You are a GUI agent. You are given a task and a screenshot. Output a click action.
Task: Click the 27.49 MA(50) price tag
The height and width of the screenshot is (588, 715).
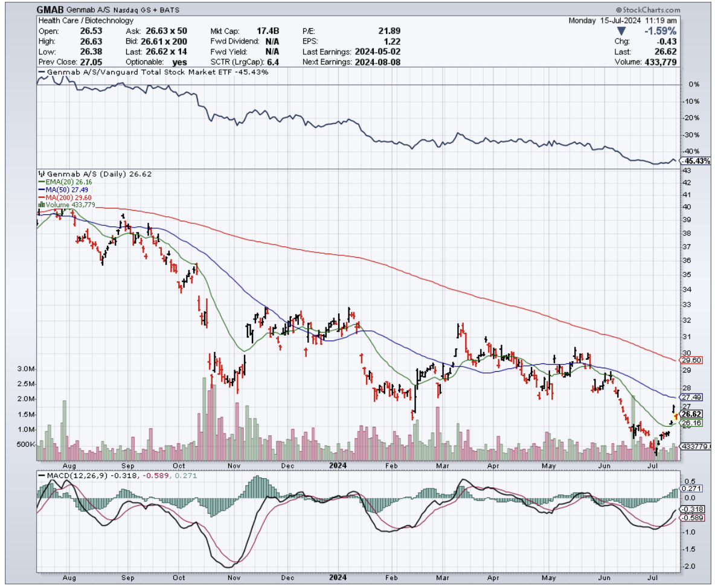(x=691, y=397)
